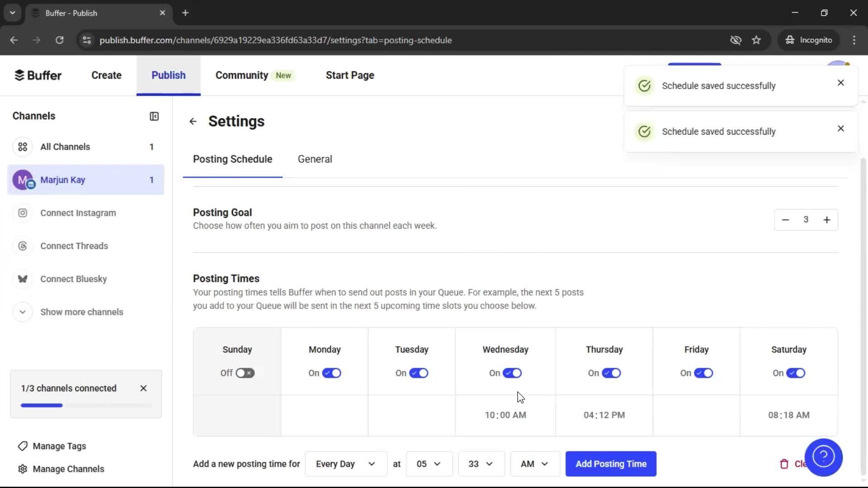868x488 pixels.
Task: Expand Show more channels
Action: pos(81,312)
